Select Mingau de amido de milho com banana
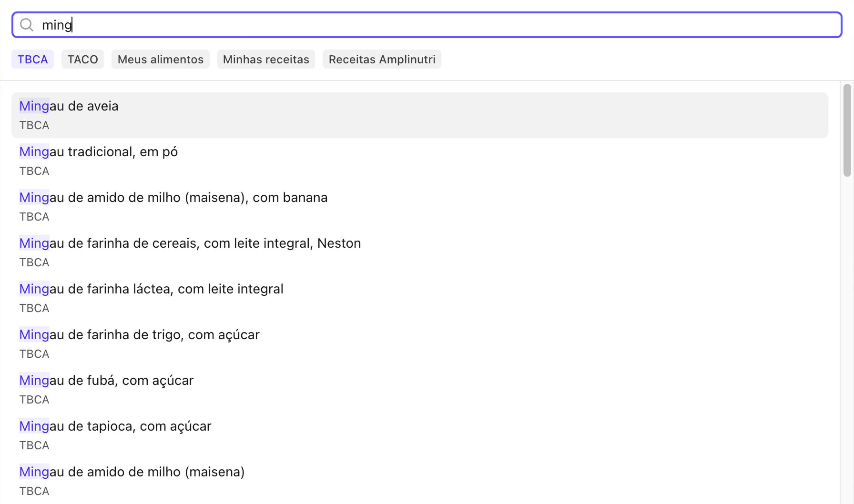The image size is (854, 504). [x=419, y=207]
